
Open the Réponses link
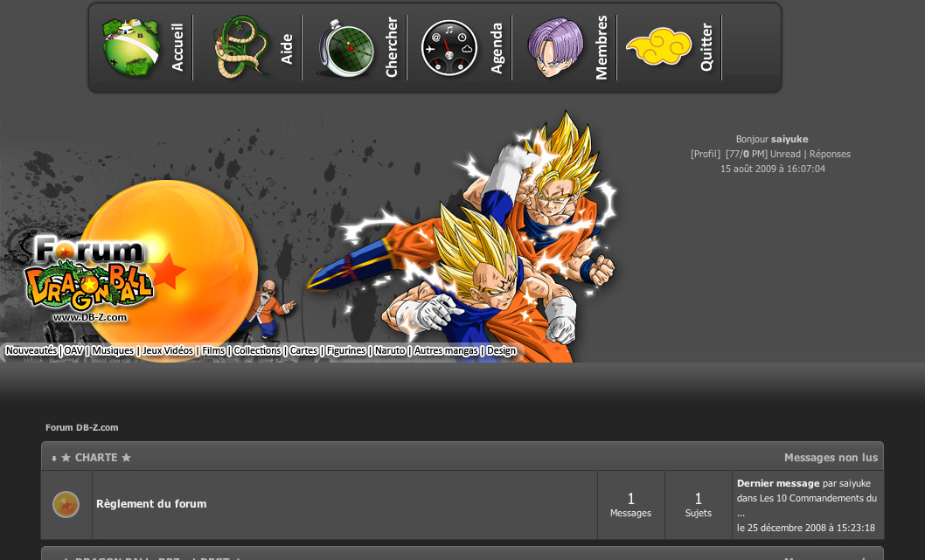pos(830,154)
